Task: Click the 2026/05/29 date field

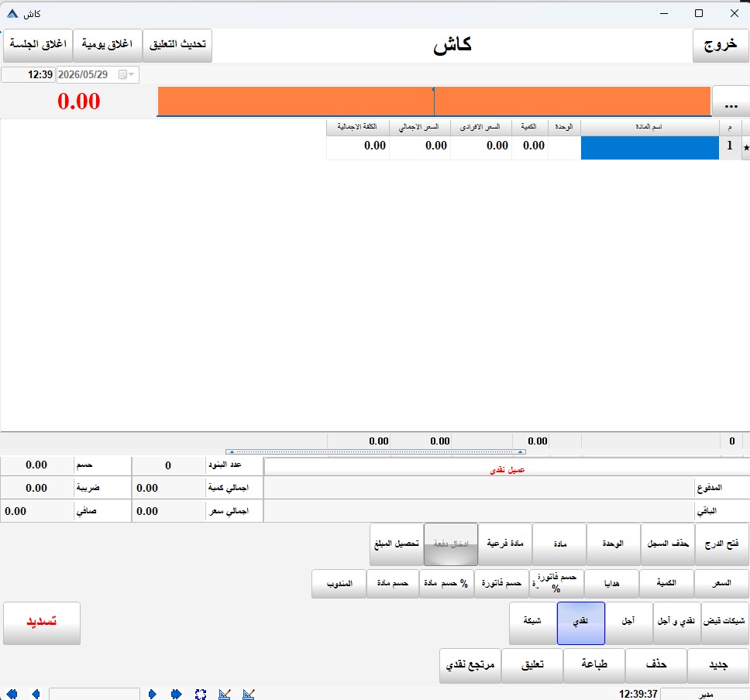Action: [98, 74]
